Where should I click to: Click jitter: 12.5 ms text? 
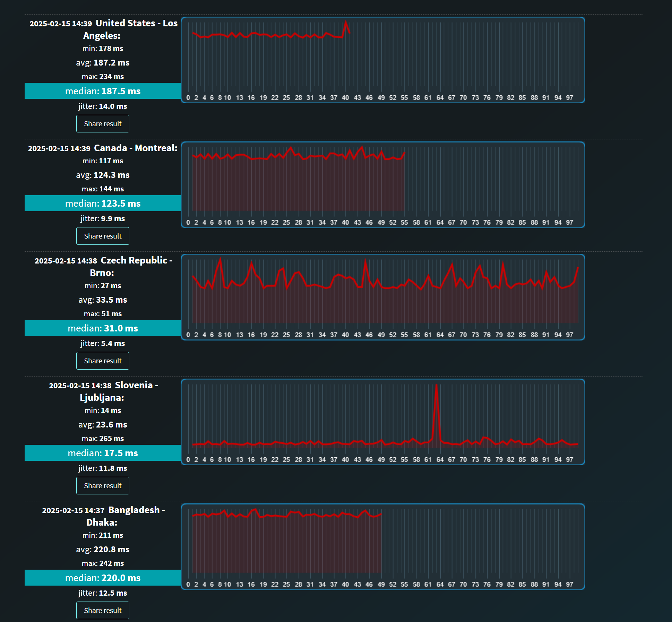tap(103, 593)
